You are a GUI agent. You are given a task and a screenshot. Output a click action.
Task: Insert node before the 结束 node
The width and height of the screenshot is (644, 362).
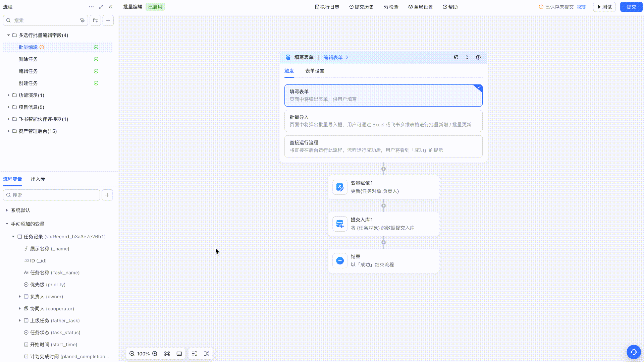(x=383, y=242)
